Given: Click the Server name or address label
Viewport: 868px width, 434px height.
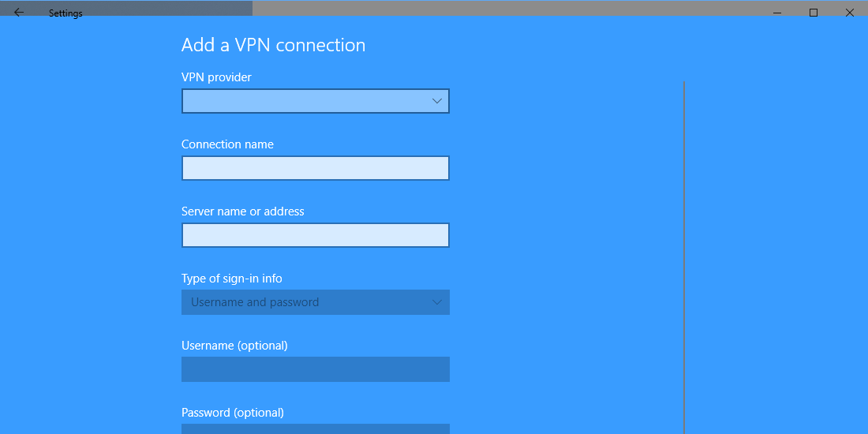Looking at the screenshot, I should 242,211.
